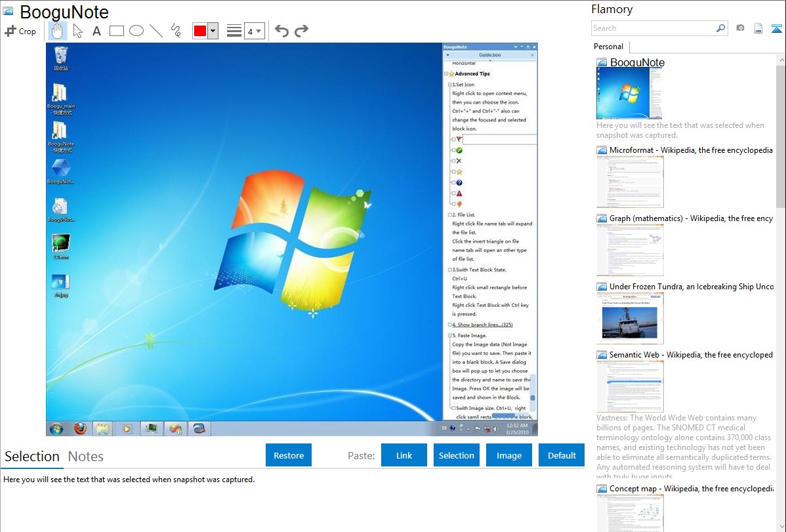Collapse the 5. Paste Image block

click(x=449, y=335)
